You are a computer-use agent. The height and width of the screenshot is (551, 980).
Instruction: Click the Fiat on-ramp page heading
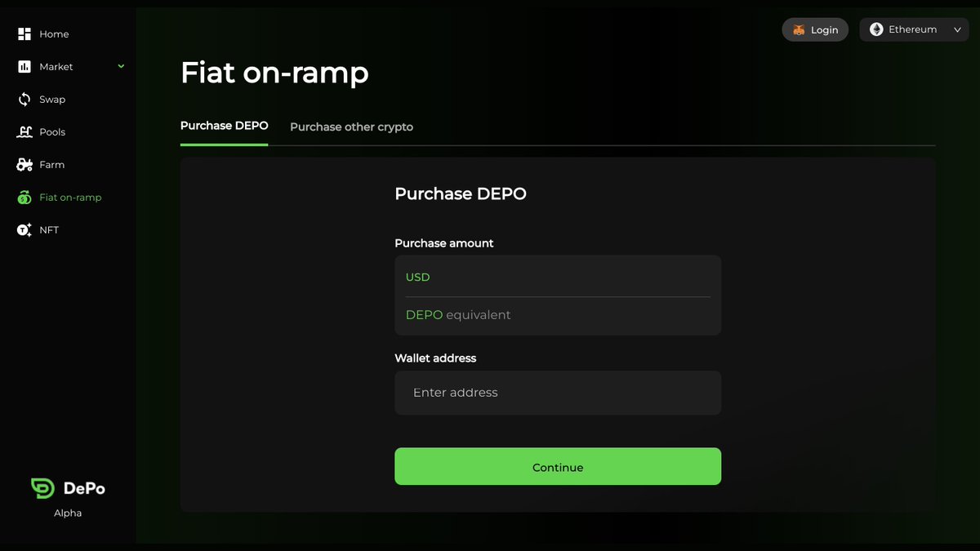[x=274, y=73]
